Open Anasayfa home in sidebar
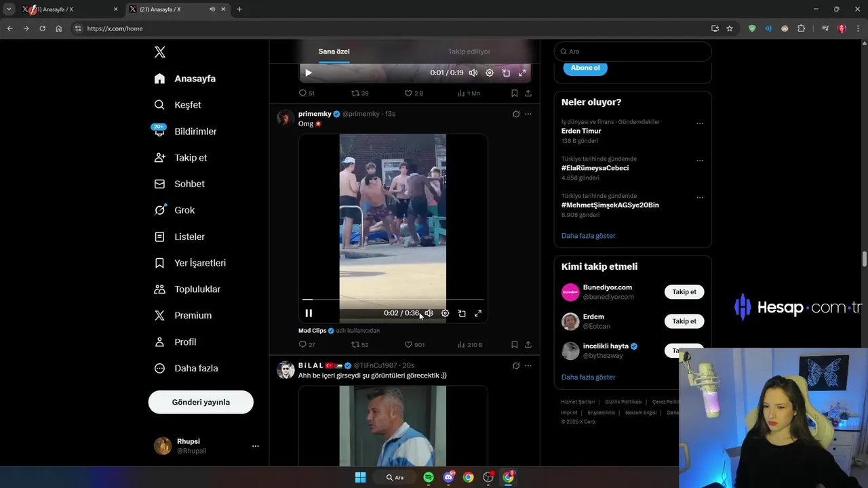The height and width of the screenshot is (488, 868). click(185, 79)
